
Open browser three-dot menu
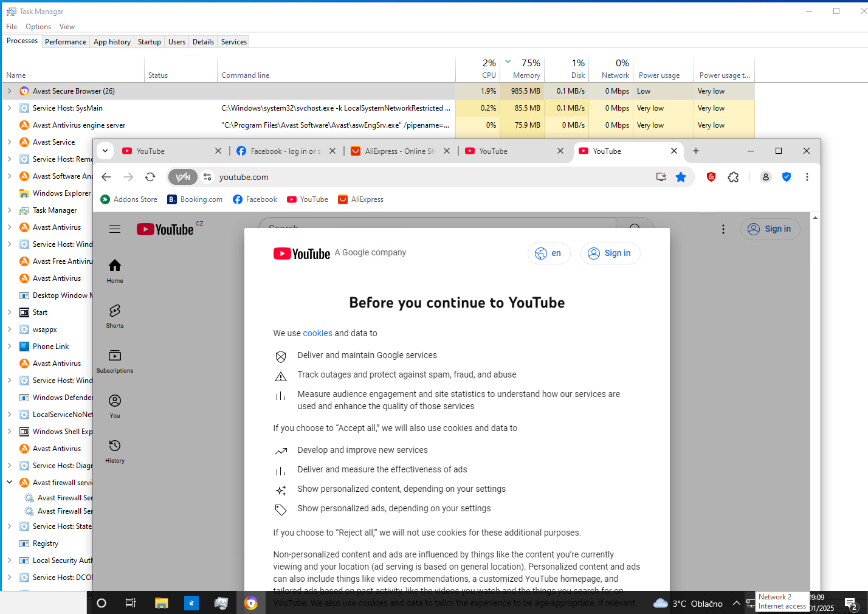click(807, 177)
